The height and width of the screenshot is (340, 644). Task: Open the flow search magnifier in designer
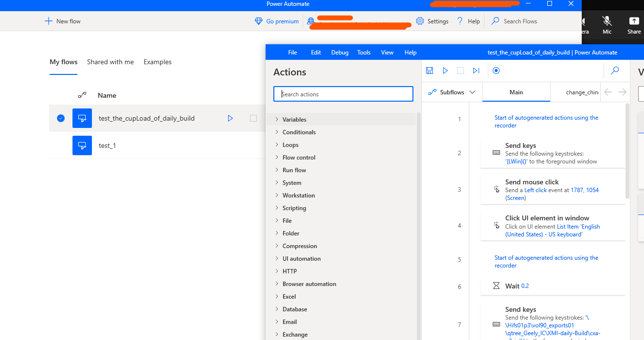[615, 71]
